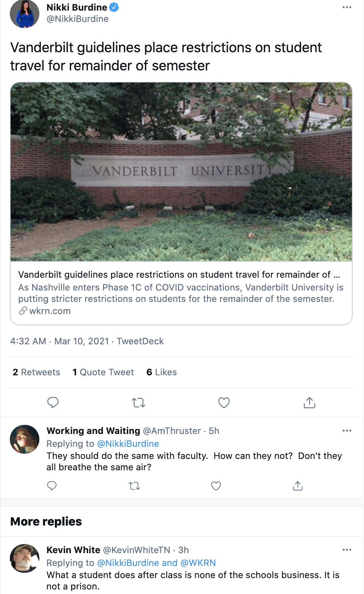Retweet the Vanderbilt guidelines tweet

coord(138,403)
